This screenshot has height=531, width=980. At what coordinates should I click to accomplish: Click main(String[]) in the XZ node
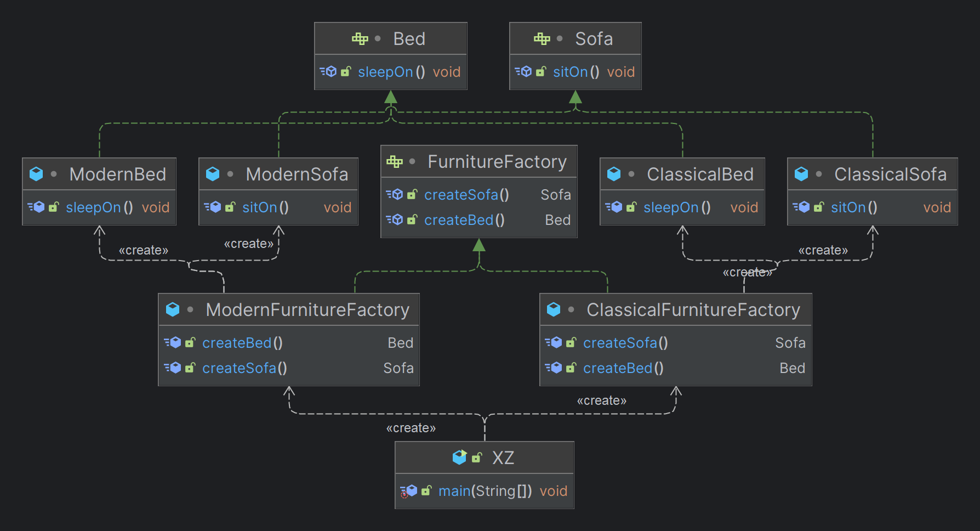point(485,491)
